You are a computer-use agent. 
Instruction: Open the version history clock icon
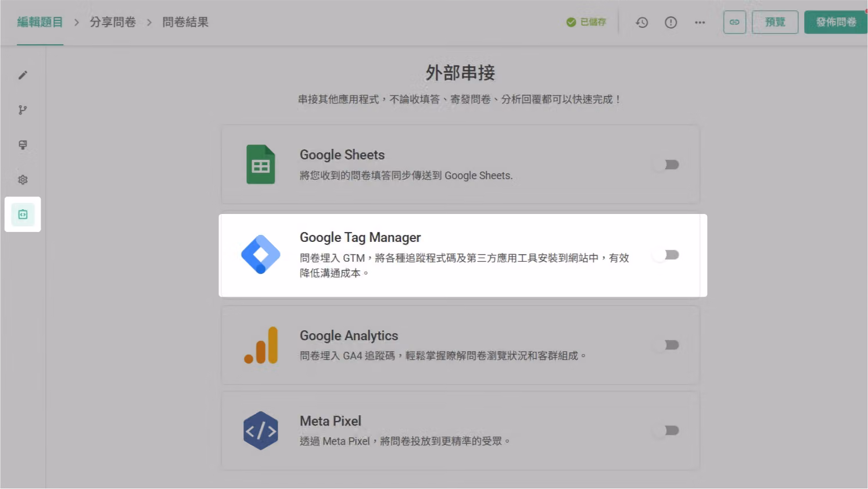pos(642,22)
